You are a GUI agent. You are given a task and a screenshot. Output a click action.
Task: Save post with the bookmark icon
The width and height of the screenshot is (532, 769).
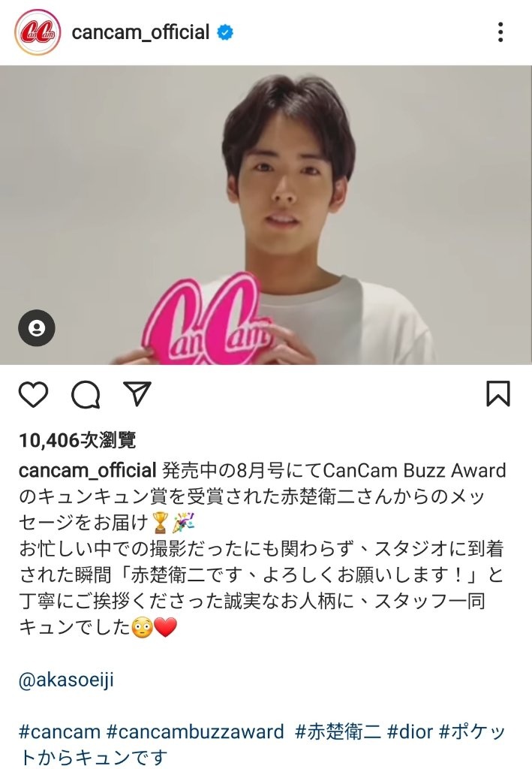click(x=497, y=394)
